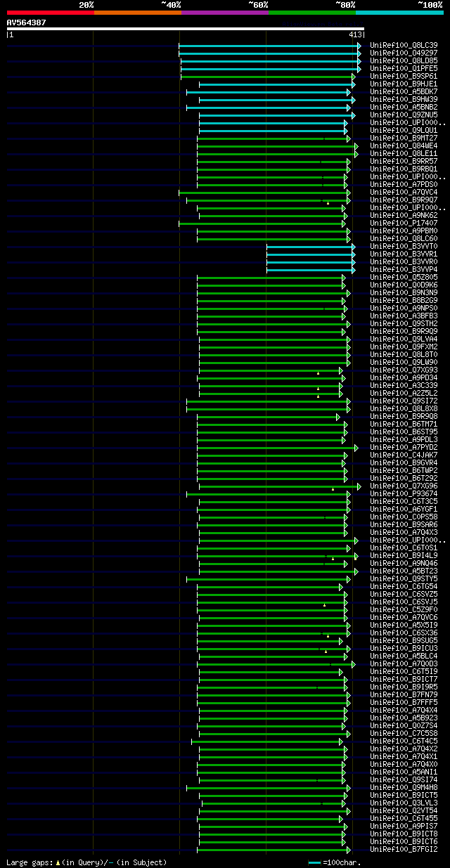Open hit UniRef100_Q8LD85

[404, 60]
